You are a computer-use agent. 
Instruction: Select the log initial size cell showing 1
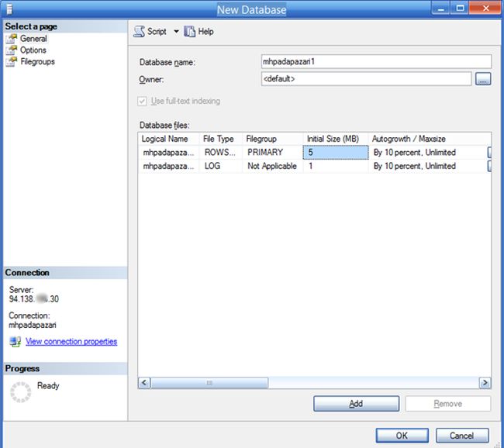pyautogui.click(x=336, y=166)
